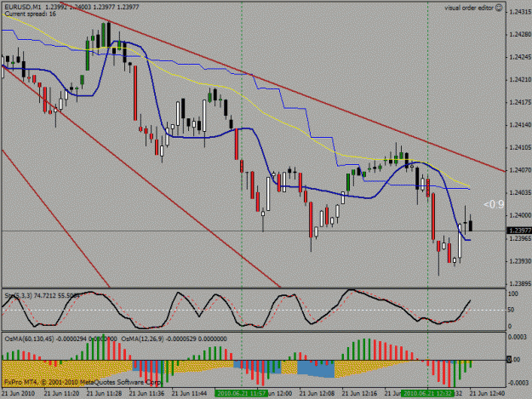Click the 1.24175 price axis value
The height and width of the screenshot is (399, 532).
click(x=520, y=102)
